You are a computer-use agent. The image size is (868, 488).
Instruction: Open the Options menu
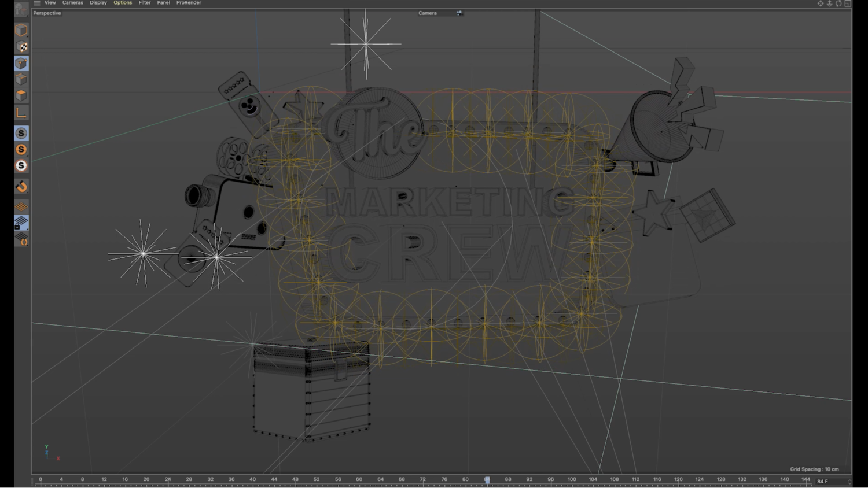(122, 3)
